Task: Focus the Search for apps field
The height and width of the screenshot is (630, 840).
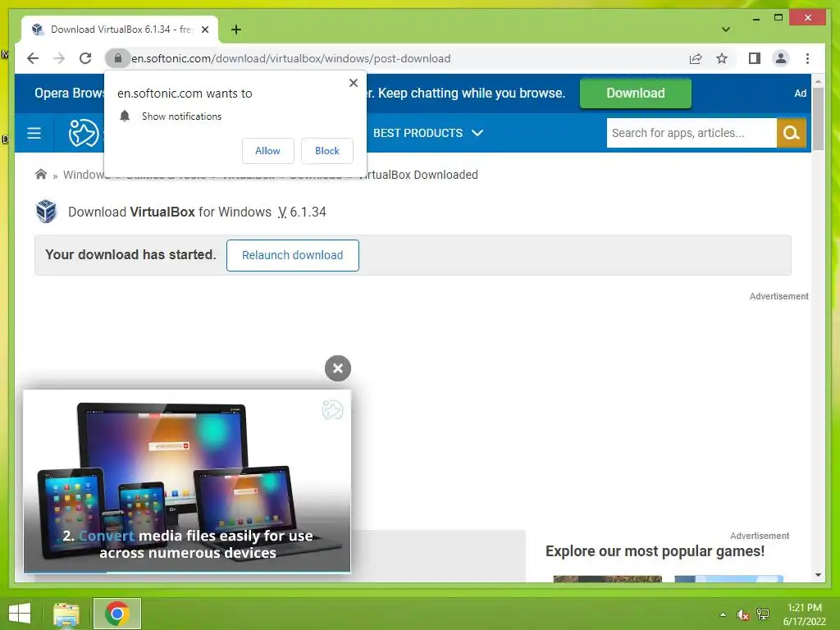Action: point(691,133)
